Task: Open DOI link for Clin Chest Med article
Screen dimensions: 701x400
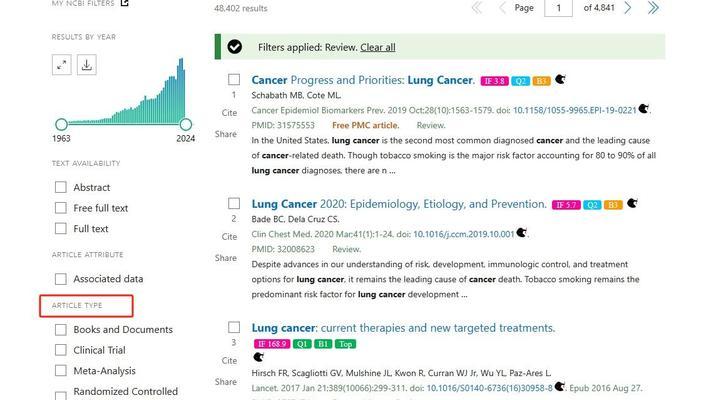Action: click(466, 234)
